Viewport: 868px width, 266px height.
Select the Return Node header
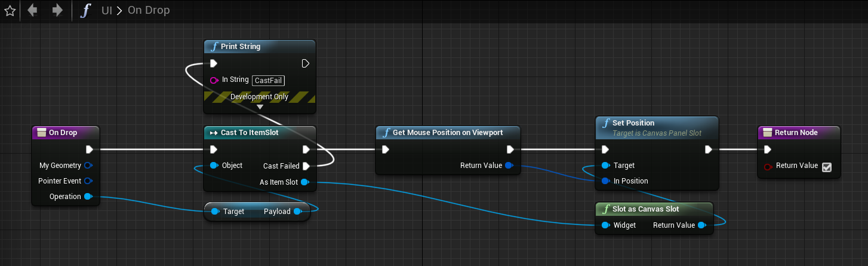click(x=799, y=133)
